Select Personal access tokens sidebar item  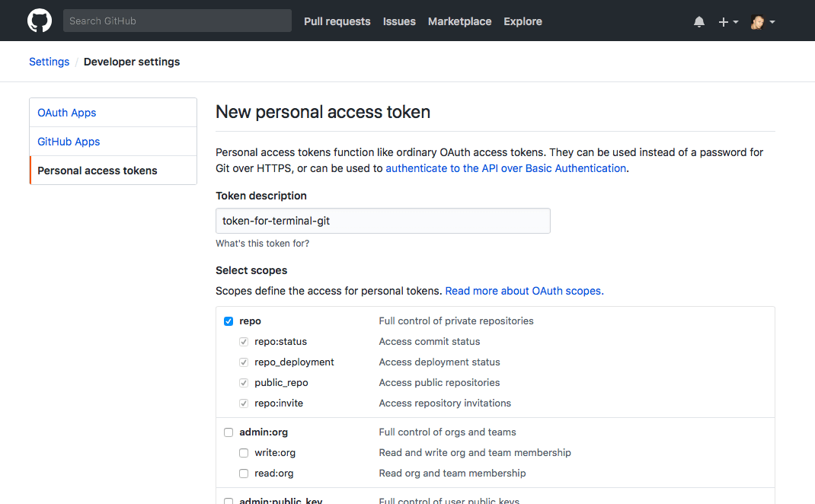pyautogui.click(x=97, y=171)
